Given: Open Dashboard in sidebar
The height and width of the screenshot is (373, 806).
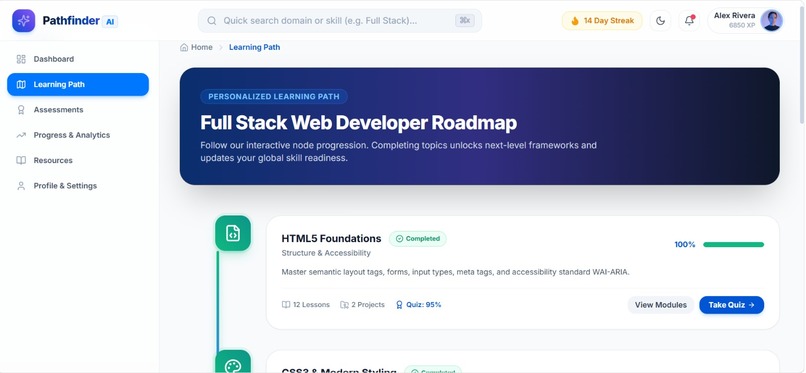Looking at the screenshot, I should click(x=78, y=59).
